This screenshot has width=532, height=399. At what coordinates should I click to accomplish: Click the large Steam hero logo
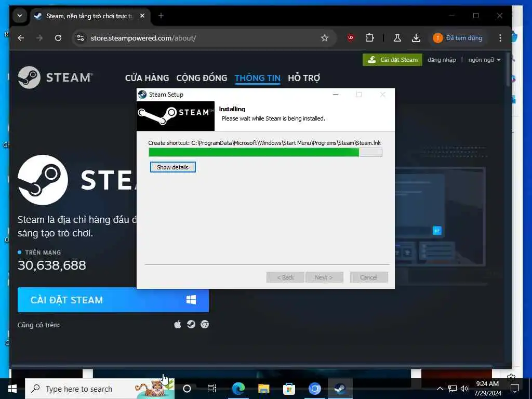tap(43, 180)
